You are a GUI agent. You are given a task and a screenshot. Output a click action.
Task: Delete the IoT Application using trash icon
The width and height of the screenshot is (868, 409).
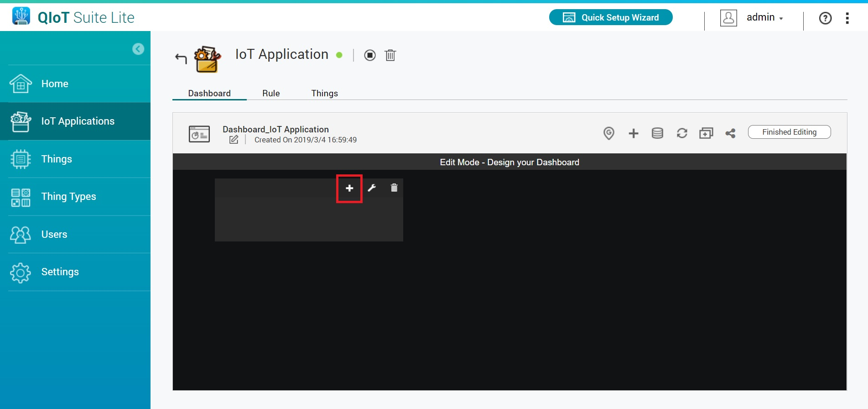[390, 55]
